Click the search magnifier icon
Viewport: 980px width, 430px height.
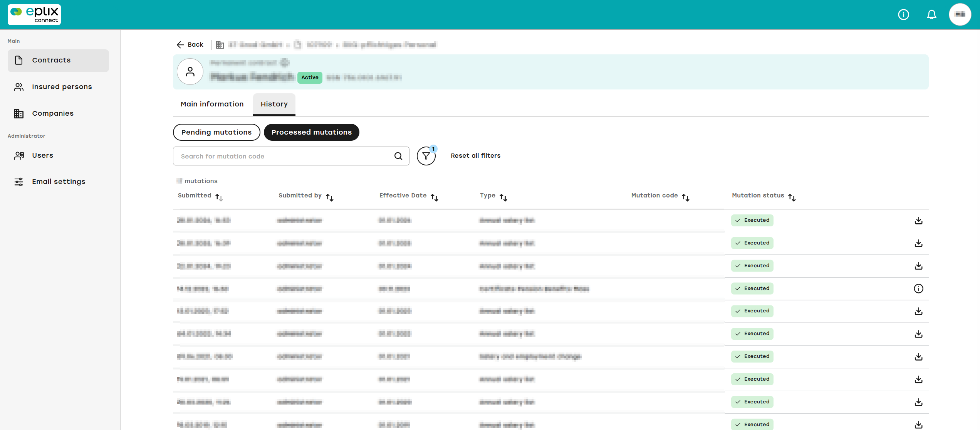(x=398, y=156)
